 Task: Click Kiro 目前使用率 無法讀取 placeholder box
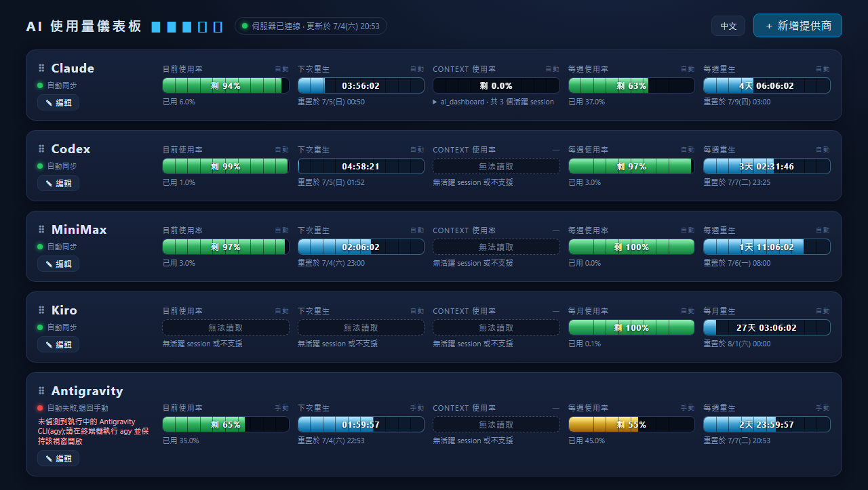pos(226,327)
